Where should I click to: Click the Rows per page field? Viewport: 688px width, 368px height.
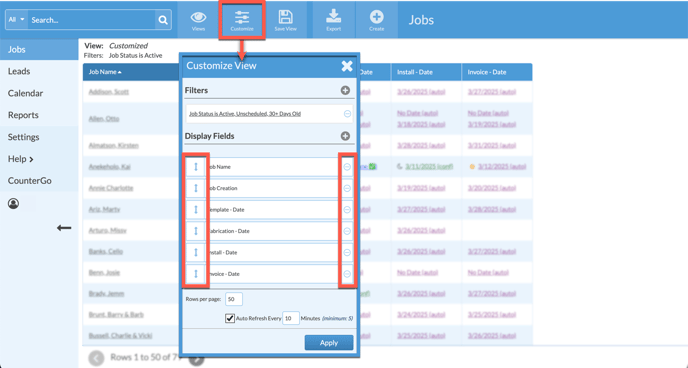[234, 299]
